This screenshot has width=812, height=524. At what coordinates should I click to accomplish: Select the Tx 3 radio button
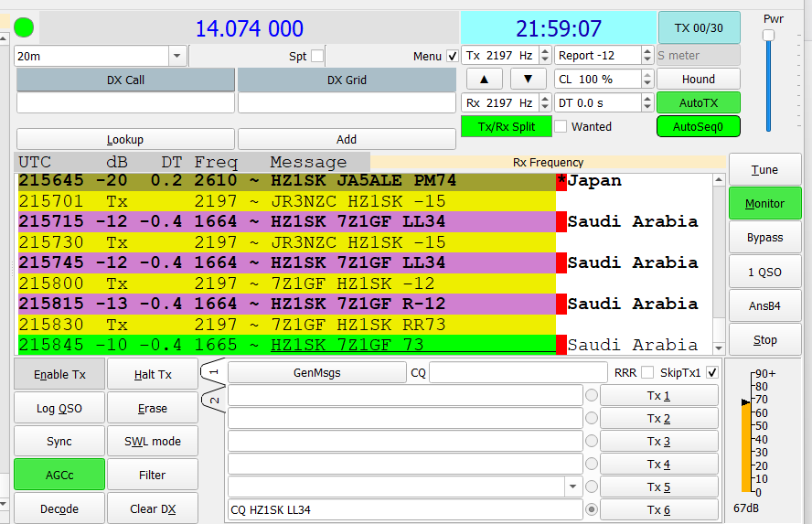(x=592, y=441)
